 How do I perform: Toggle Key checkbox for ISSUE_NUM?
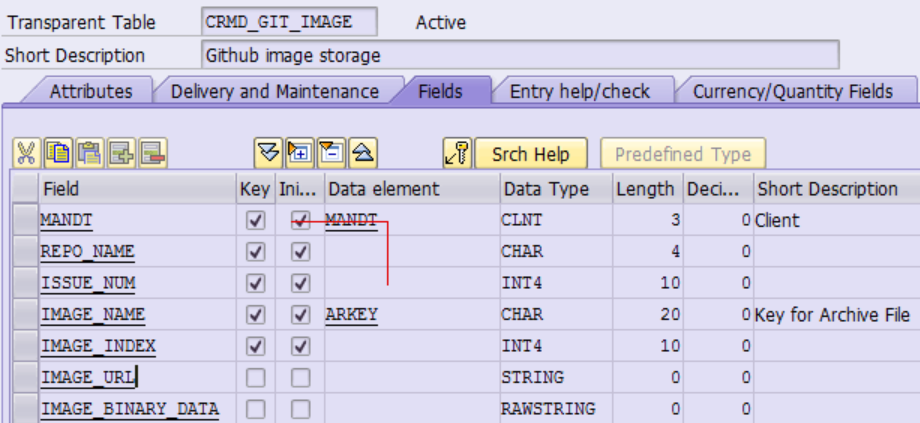[255, 283]
